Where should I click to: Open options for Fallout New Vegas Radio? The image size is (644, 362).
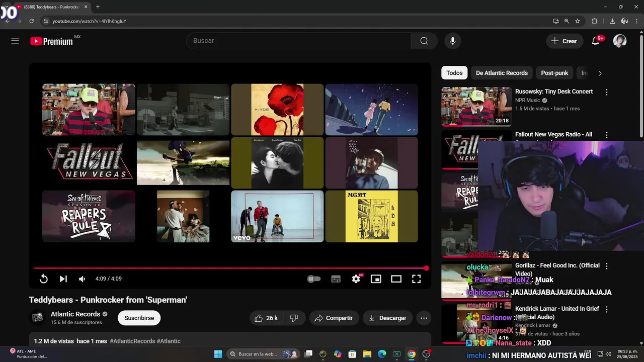(x=607, y=135)
